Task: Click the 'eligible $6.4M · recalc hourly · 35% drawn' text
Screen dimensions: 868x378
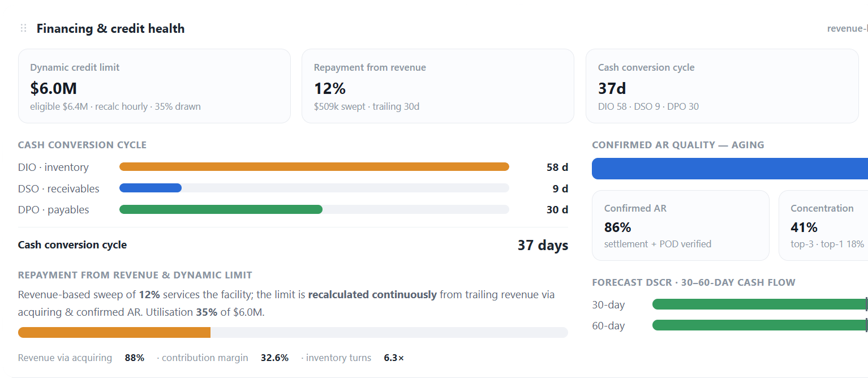Action: (115, 106)
